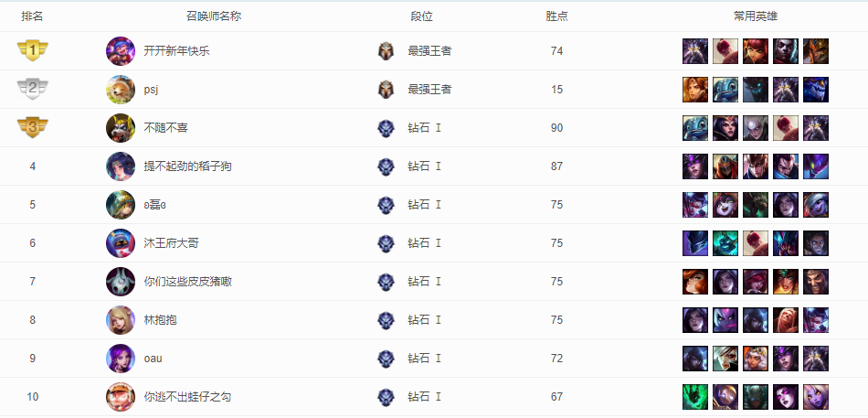Click first champion thumbnail in rank 1 row
Screen dimensions: 868x418
[695, 51]
